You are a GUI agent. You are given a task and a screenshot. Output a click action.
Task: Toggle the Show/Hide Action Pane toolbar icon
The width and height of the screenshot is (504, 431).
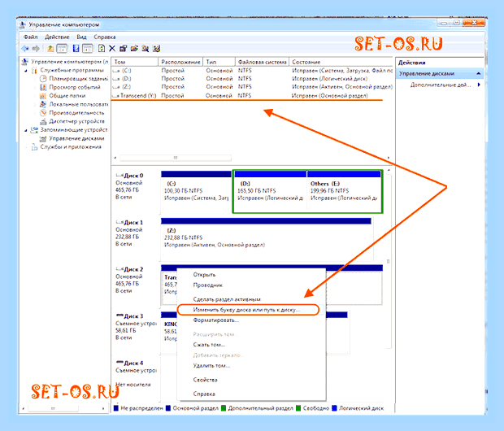pyautogui.click(x=88, y=49)
